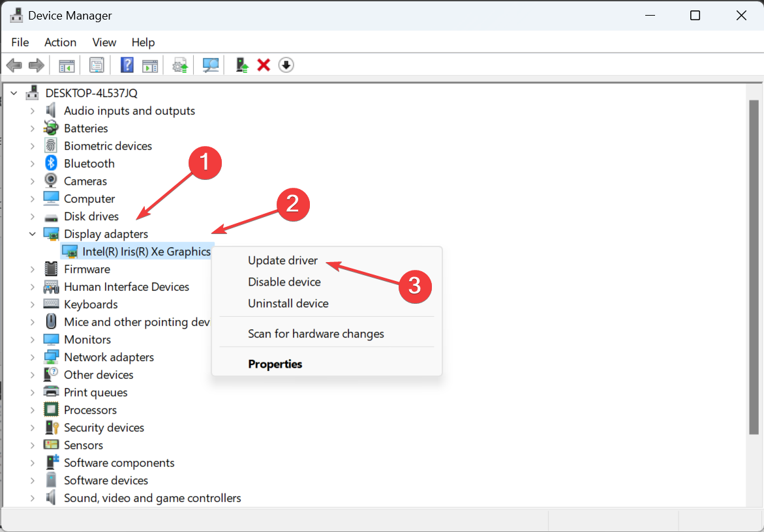Click the Mice and other pointing devices icon
This screenshot has height=532, width=764.
coord(51,321)
